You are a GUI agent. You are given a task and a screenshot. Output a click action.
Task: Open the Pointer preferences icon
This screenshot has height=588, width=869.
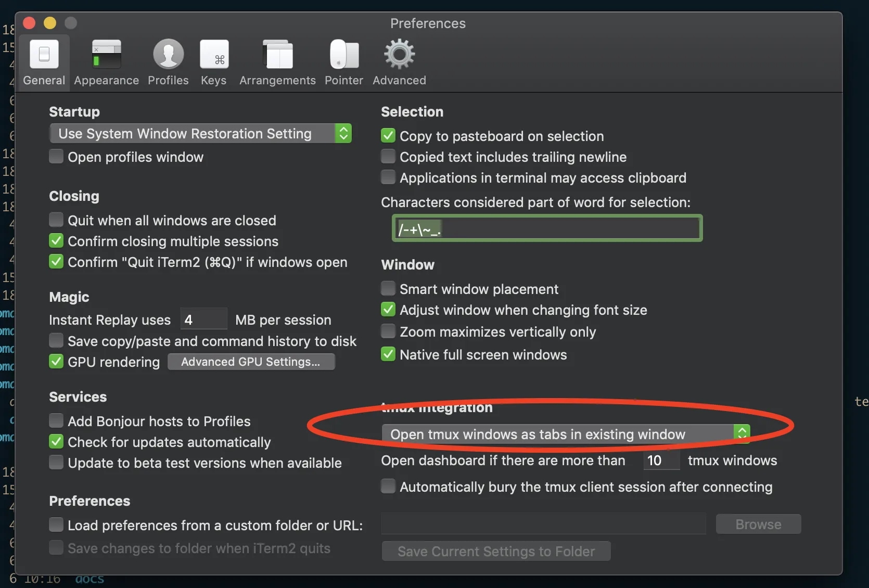344,54
